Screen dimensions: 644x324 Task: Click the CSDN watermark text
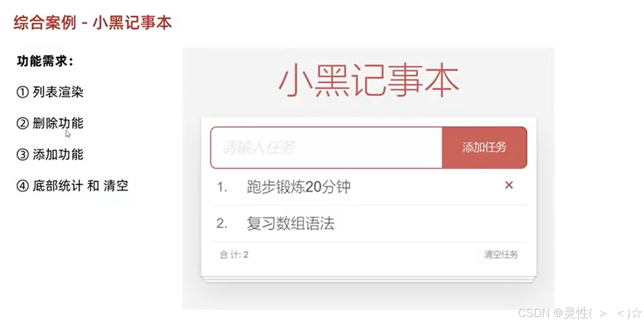click(x=577, y=313)
